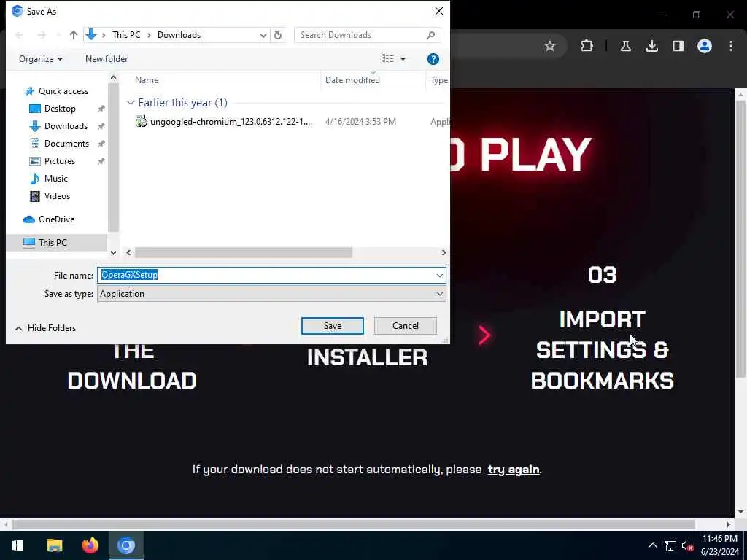Click browser page vertical scrollbar
Screen dimensions: 747x560
click(740, 238)
